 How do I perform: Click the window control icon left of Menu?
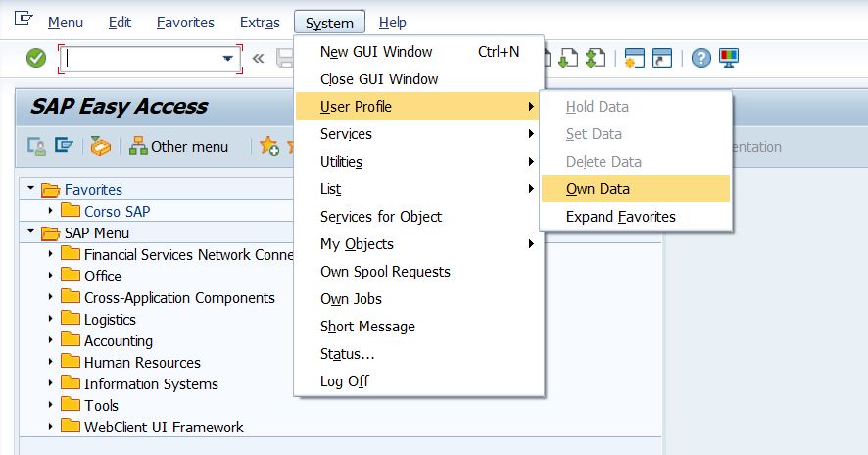tap(24, 19)
